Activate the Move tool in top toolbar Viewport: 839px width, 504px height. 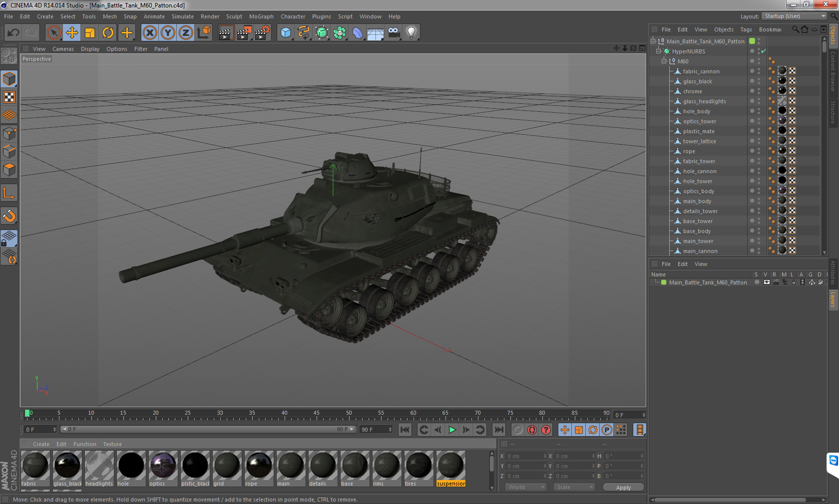(x=72, y=33)
